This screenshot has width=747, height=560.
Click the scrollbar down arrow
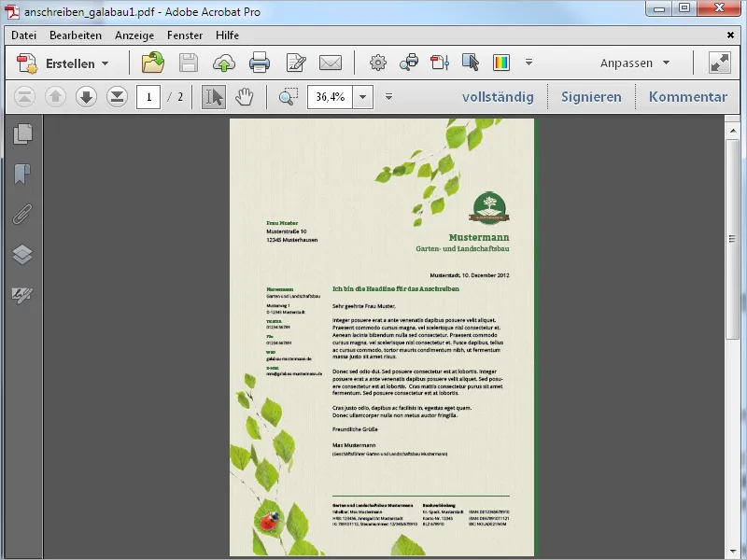click(733, 552)
